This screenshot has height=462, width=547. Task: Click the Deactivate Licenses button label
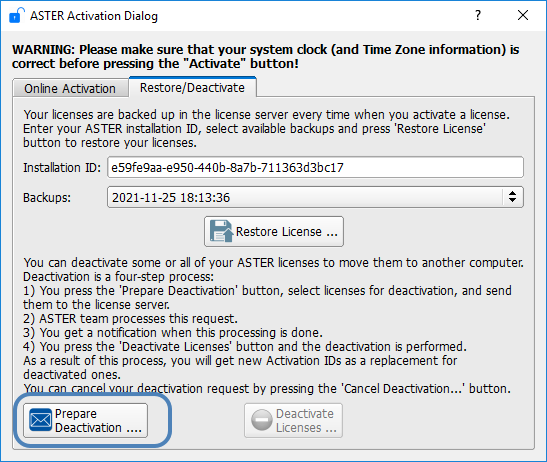pyautogui.click(x=306, y=420)
